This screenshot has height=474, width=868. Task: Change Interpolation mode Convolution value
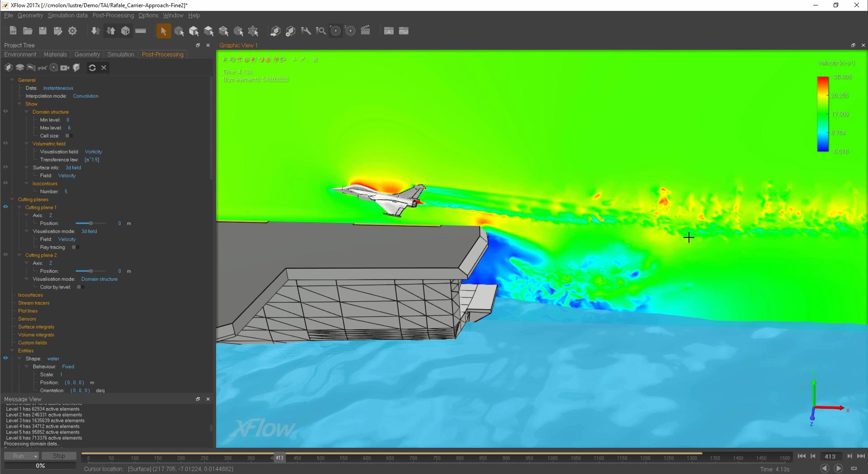pos(85,96)
